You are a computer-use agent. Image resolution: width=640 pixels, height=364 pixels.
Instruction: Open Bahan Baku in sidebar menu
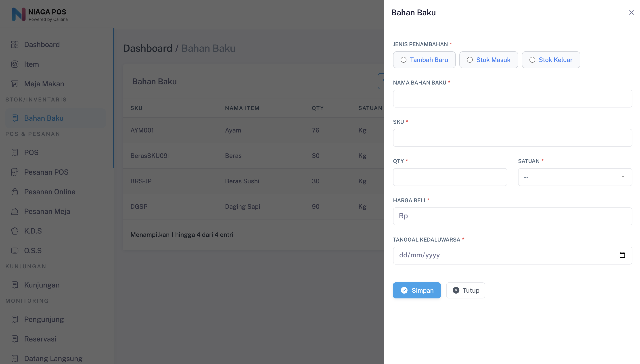(44, 118)
